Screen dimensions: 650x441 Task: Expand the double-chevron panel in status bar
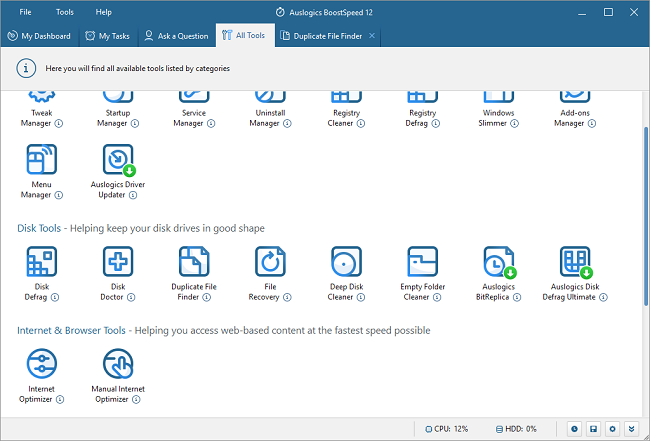(x=631, y=429)
